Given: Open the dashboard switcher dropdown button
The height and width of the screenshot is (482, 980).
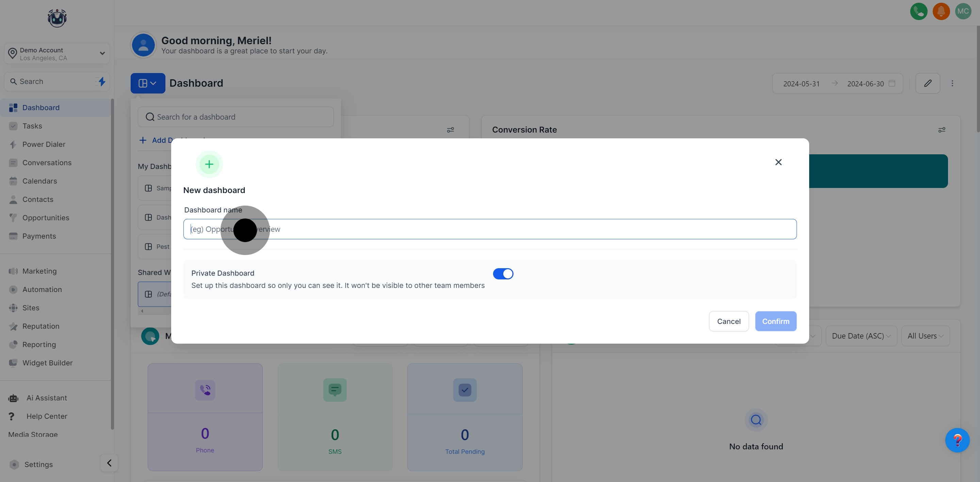Looking at the screenshot, I should click(148, 83).
